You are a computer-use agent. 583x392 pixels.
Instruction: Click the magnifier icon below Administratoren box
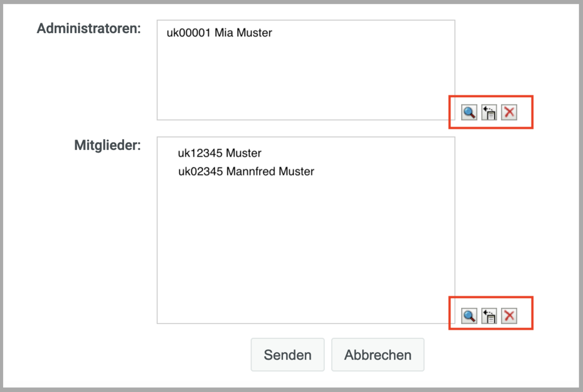[469, 112]
